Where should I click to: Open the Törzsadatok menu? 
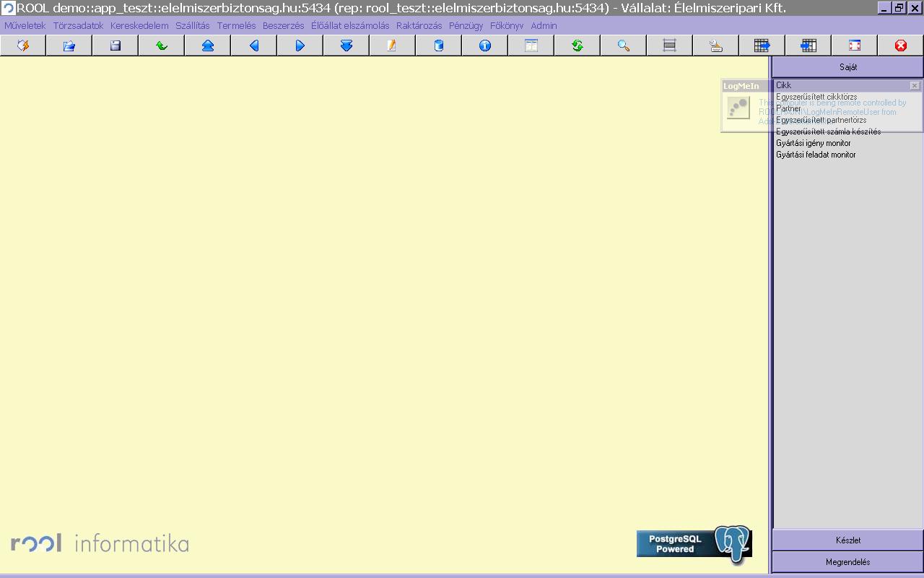[78, 25]
